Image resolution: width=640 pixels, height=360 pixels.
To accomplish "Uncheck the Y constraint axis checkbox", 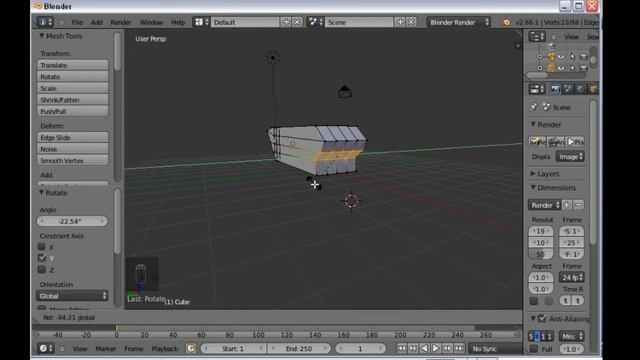I will (42, 258).
